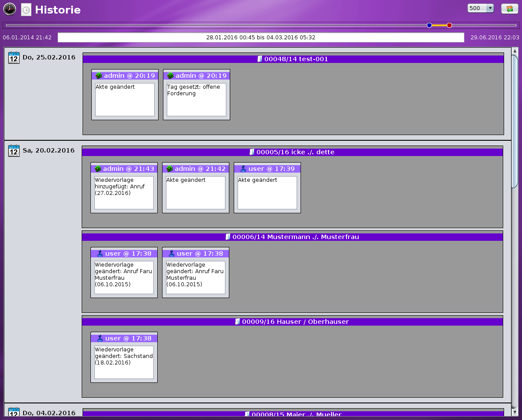
Task: Click the admin user icon at 21:43 entry
Action: (x=98, y=169)
